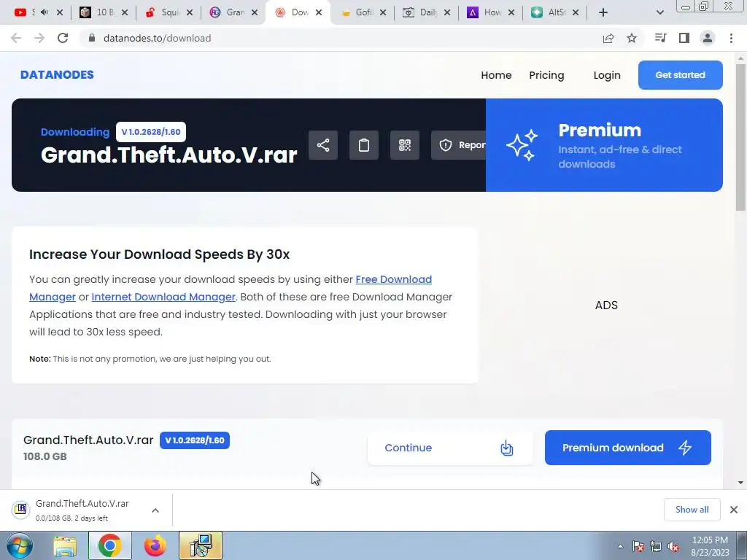Open a new tab
747x560 pixels.
(603, 12)
